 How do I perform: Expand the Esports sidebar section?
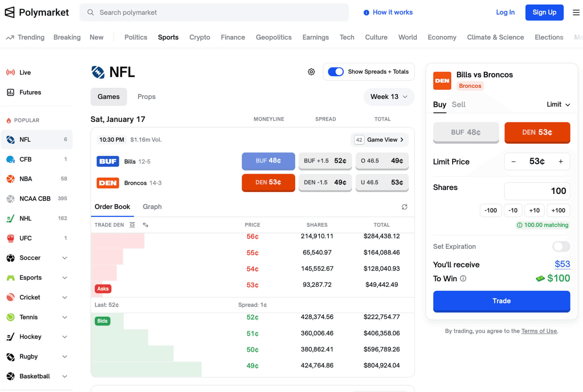[x=65, y=278]
